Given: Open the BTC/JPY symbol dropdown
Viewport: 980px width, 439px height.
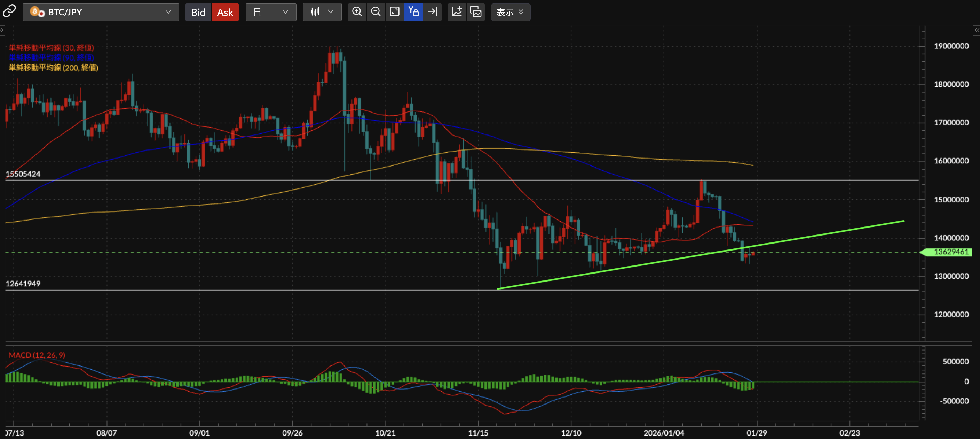Looking at the screenshot, I should (101, 12).
